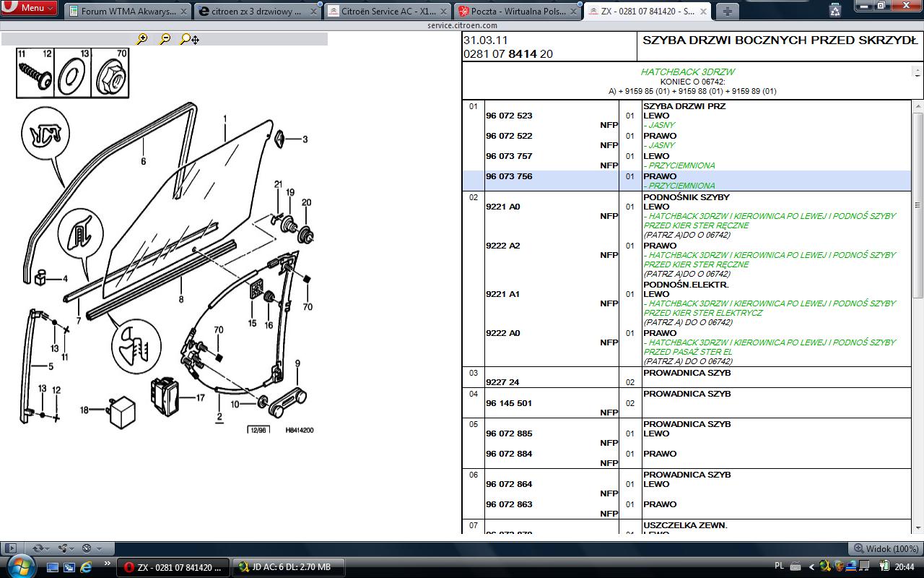
Task: Open the Widok (100%) zoom control
Action: [886, 548]
